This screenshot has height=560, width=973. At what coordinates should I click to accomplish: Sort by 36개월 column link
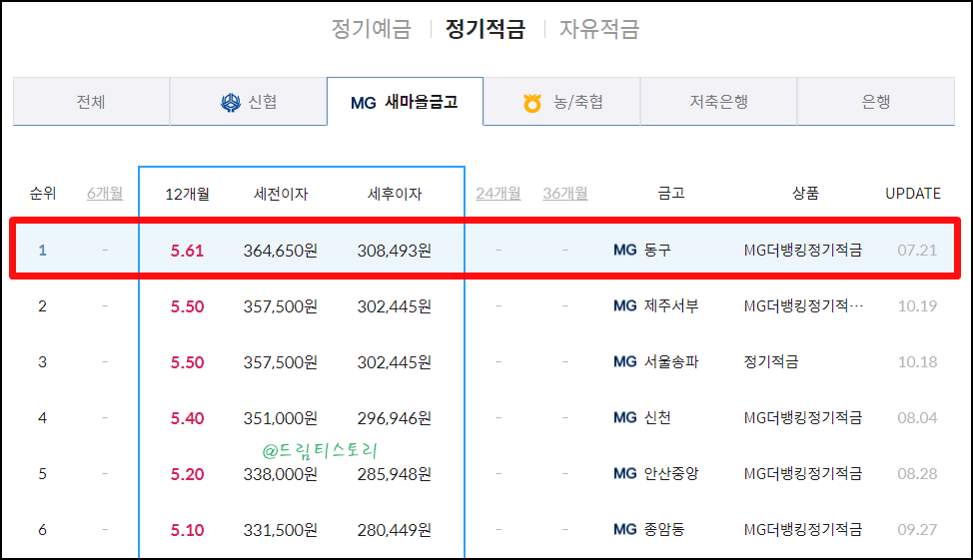(565, 194)
